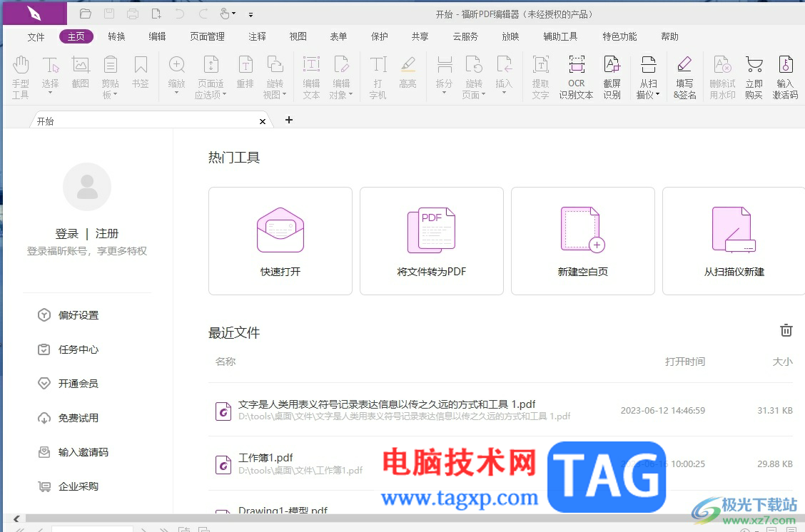Click the Open folder icon in title bar
805x532 pixels.
coord(86,14)
